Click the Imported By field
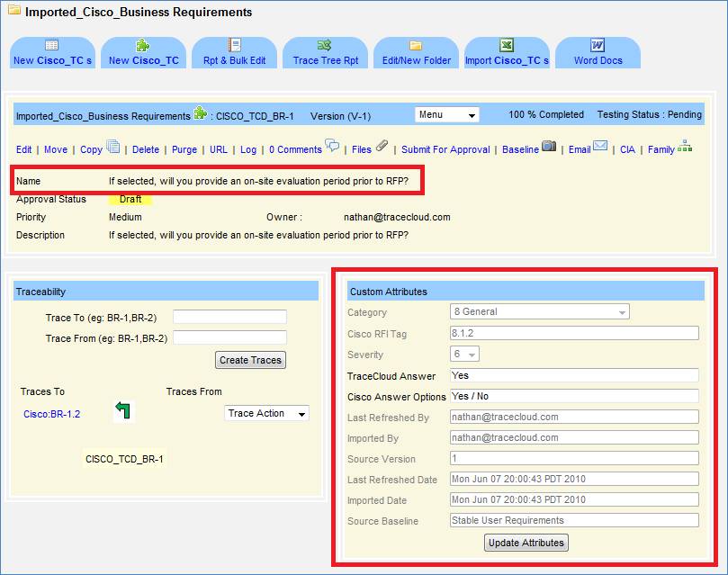 [x=574, y=437]
